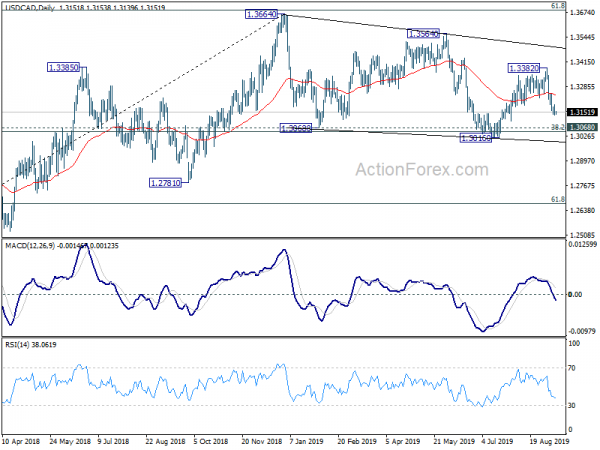Viewport: 600px width, 450px height.
Task: Select the 1.36740 price axis value
Action: [x=580, y=13]
